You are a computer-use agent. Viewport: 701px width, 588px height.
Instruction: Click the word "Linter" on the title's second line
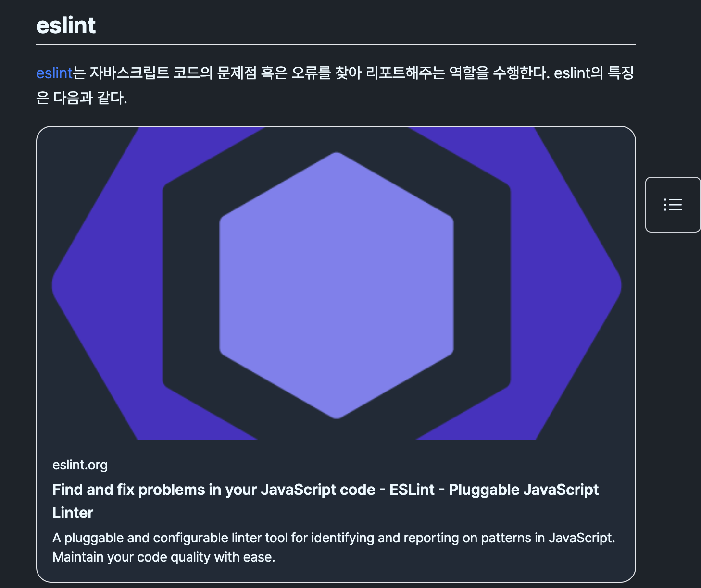(x=73, y=513)
